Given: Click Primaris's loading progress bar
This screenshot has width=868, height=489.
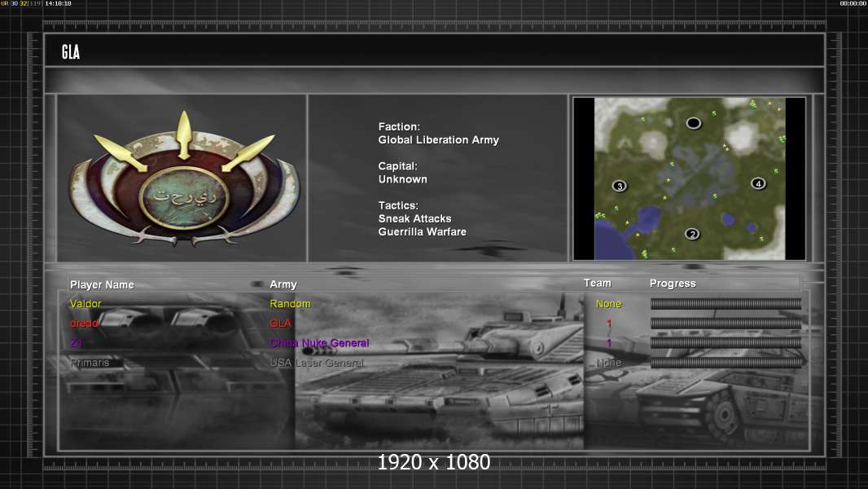Looking at the screenshot, I should click(726, 363).
